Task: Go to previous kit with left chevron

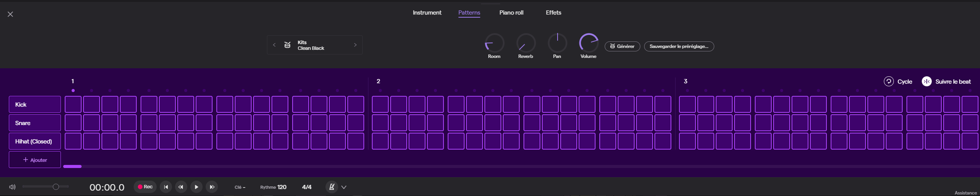Action: click(x=274, y=45)
